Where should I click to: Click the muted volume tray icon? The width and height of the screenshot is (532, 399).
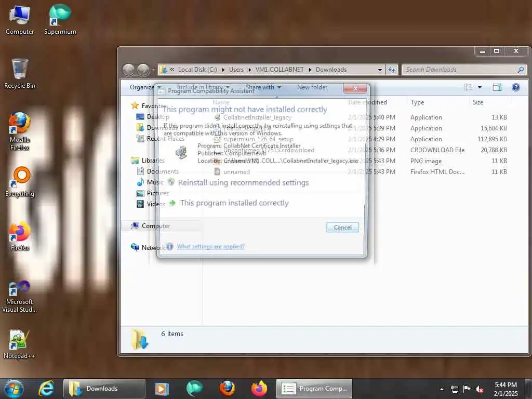coord(480,389)
